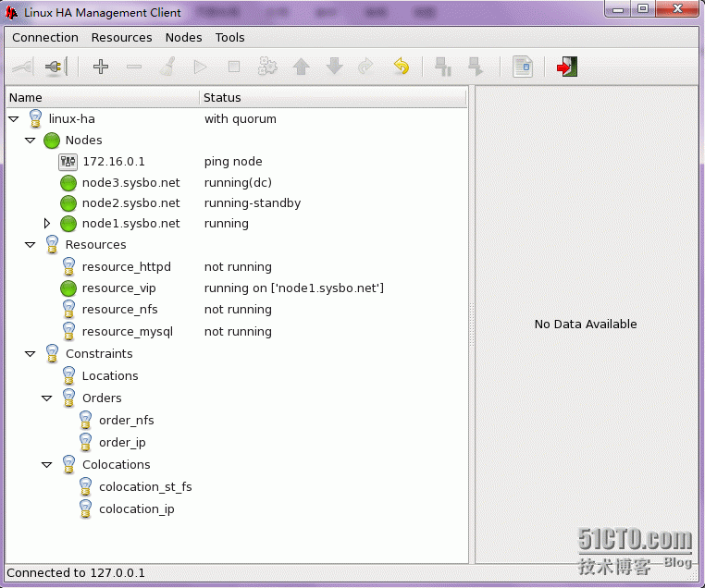Select the colocation_ip constraint

137,508
